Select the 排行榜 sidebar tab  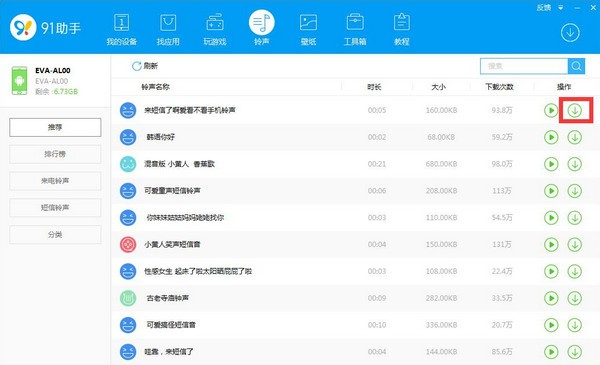pos(55,154)
